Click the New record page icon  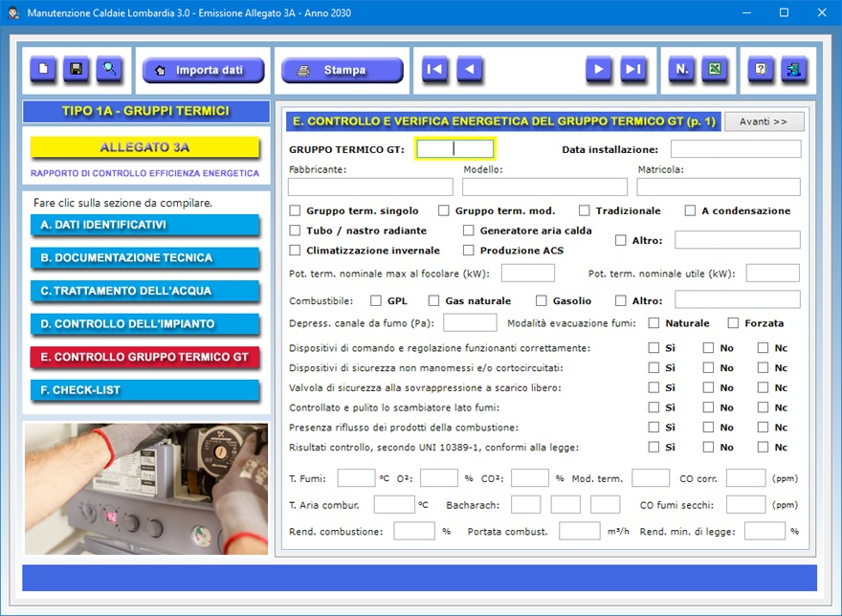[x=43, y=69]
